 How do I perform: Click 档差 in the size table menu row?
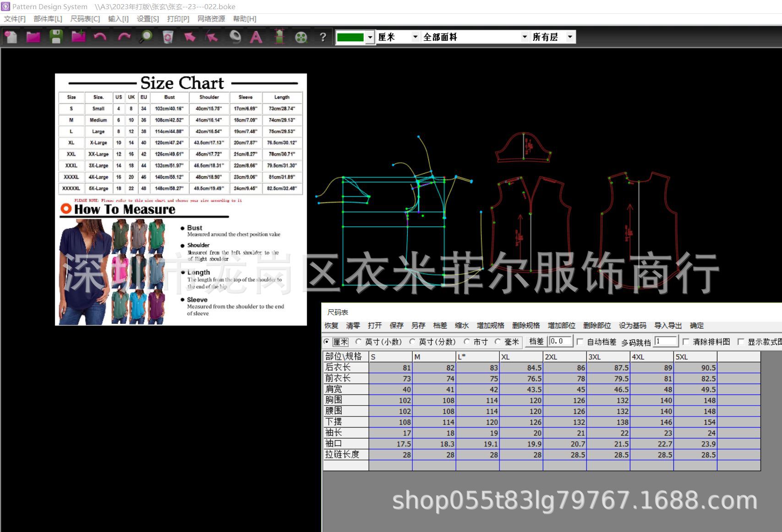[x=440, y=325]
